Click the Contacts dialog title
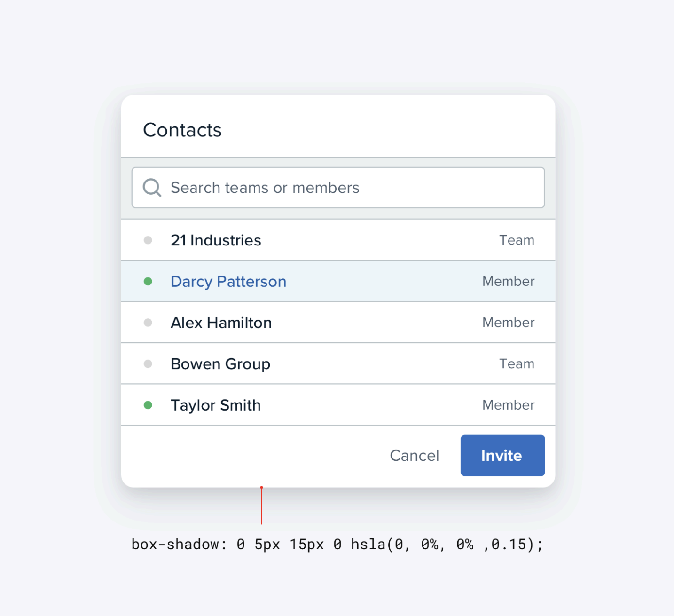 point(182,130)
